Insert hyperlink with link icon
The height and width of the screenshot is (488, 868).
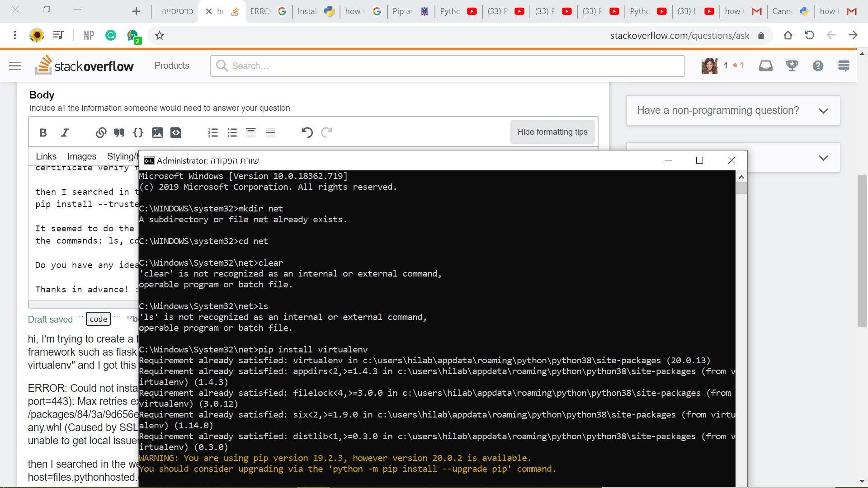pos(101,133)
